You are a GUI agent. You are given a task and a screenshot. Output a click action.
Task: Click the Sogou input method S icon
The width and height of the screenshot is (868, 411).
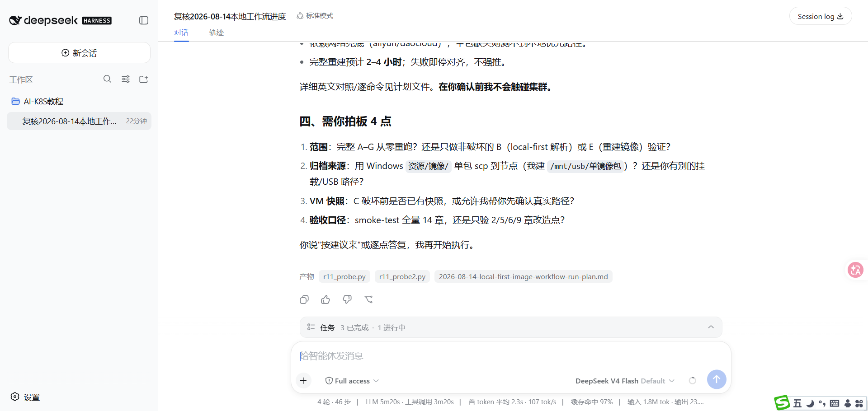(782, 402)
